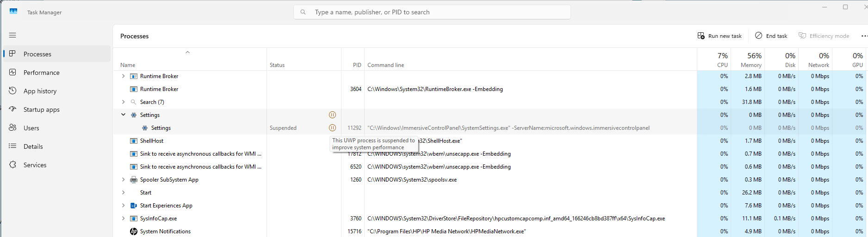Click the search magnifier icon

[303, 12]
